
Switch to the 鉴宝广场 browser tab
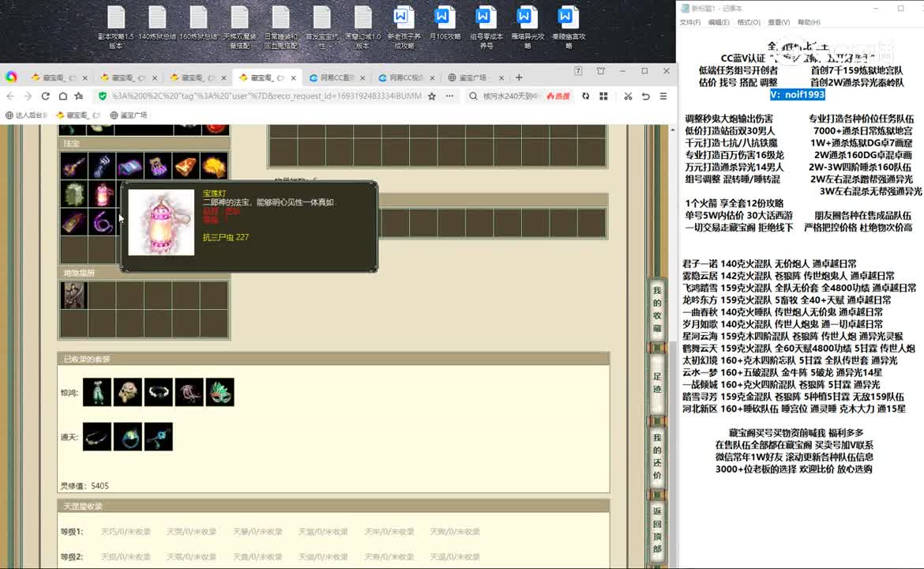472,77
